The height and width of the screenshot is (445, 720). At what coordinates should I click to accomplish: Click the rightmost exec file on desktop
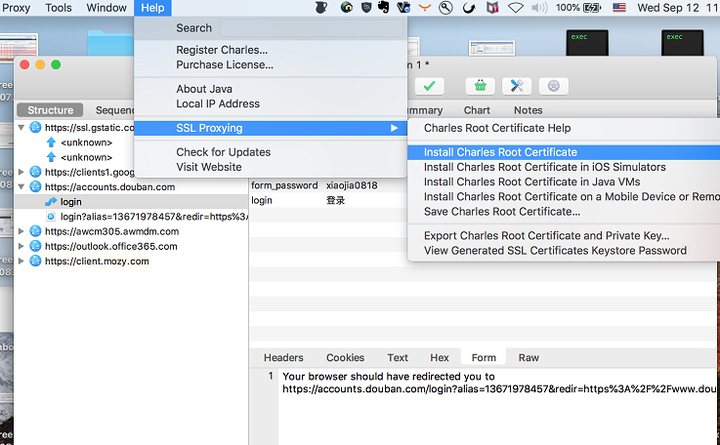pyautogui.click(x=682, y=43)
